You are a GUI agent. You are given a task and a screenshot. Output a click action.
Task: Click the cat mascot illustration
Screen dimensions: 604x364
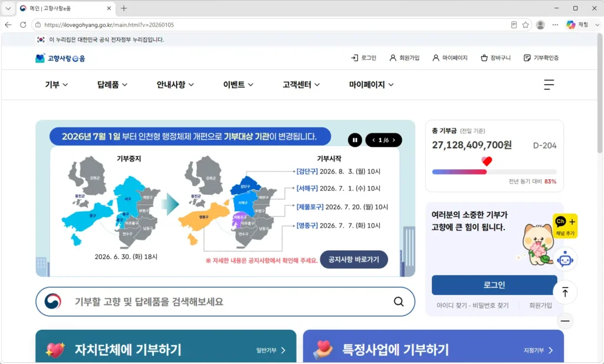(x=538, y=245)
